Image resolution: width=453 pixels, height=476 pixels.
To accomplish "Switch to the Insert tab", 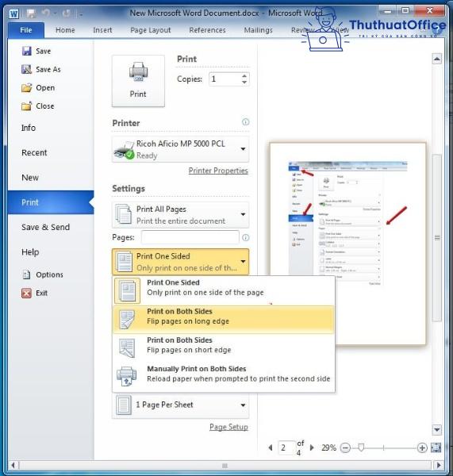I will click(102, 30).
